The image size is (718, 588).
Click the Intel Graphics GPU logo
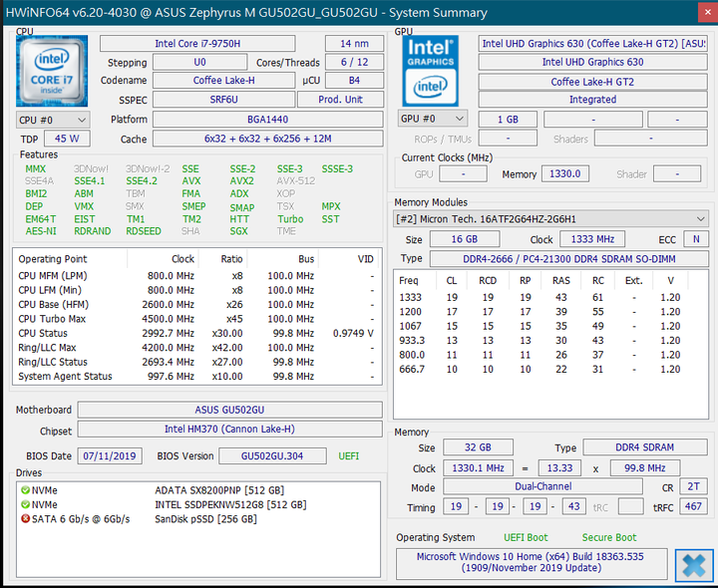430,71
